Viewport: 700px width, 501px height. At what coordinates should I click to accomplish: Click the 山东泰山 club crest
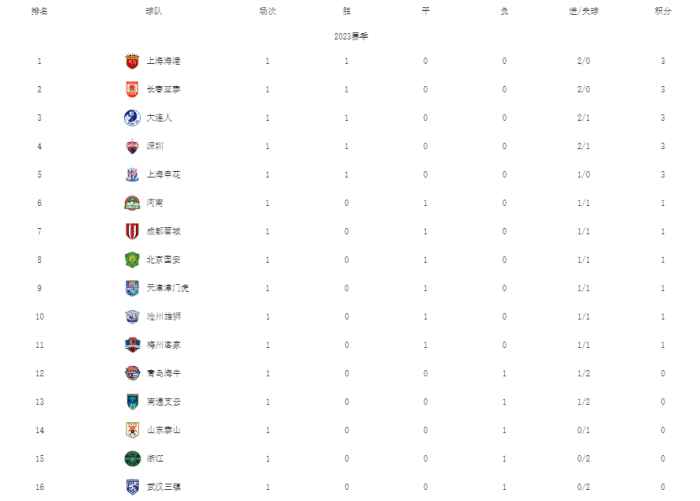click(132, 430)
